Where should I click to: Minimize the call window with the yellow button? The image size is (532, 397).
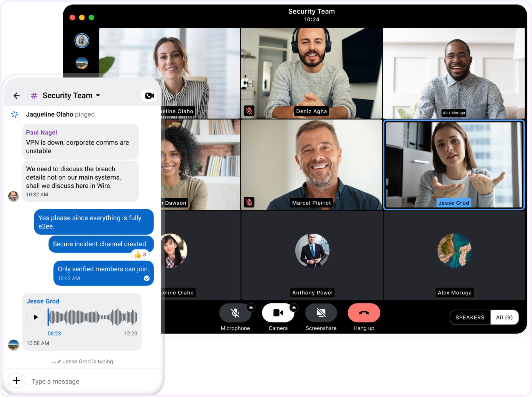click(x=82, y=17)
